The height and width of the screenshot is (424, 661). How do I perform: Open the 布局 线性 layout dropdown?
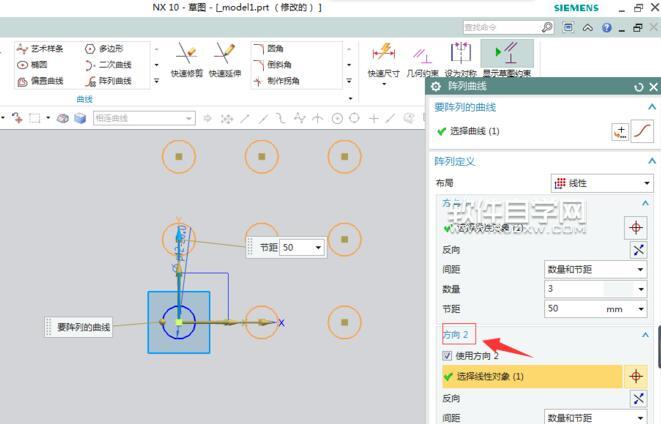point(602,183)
